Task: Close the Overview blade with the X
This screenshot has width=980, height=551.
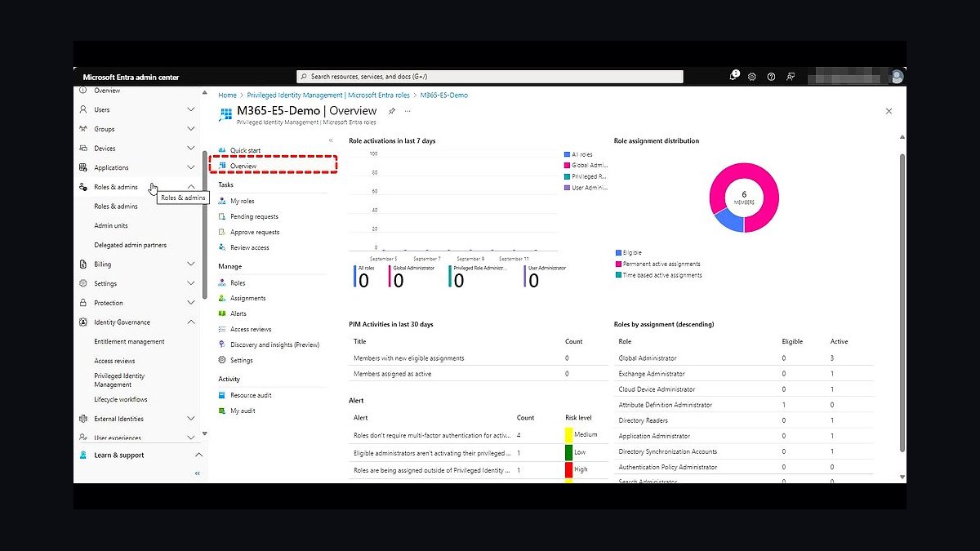Action: (889, 111)
